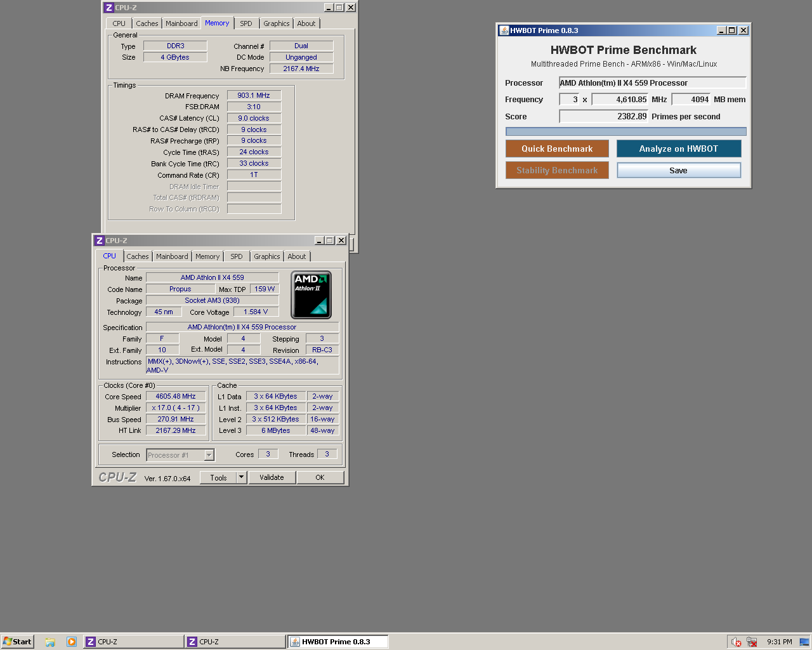Click the memory Type value DDR3
This screenshot has height=650, width=812.
[175, 46]
